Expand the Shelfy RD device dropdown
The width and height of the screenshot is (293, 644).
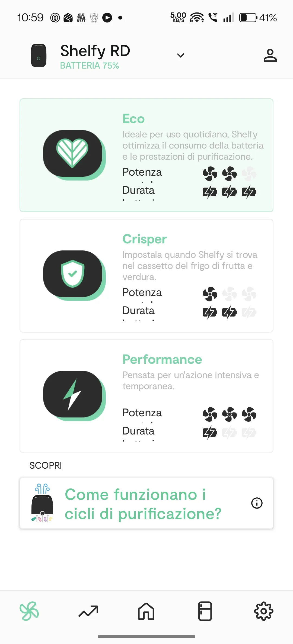(x=180, y=55)
